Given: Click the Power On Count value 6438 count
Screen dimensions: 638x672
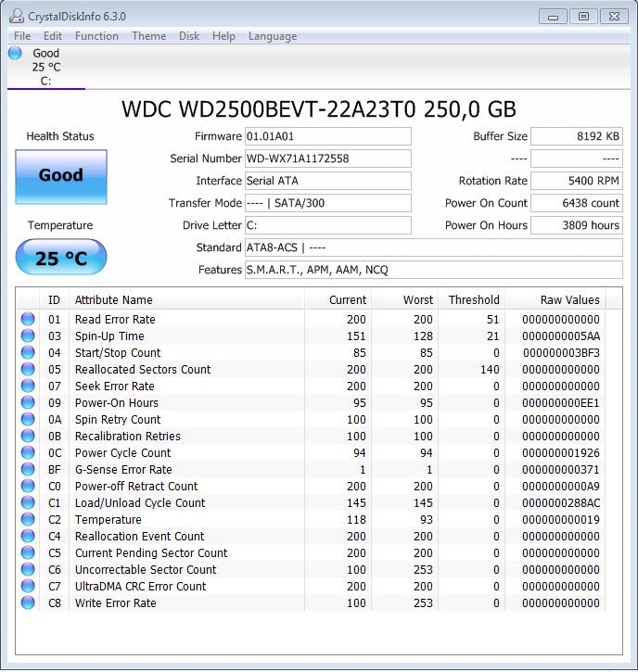Looking at the screenshot, I should 577,203.
